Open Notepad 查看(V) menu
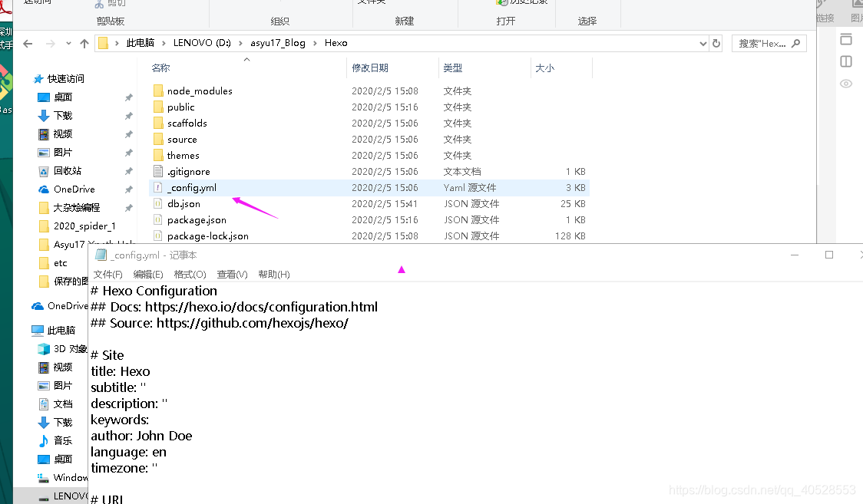 [x=233, y=275]
